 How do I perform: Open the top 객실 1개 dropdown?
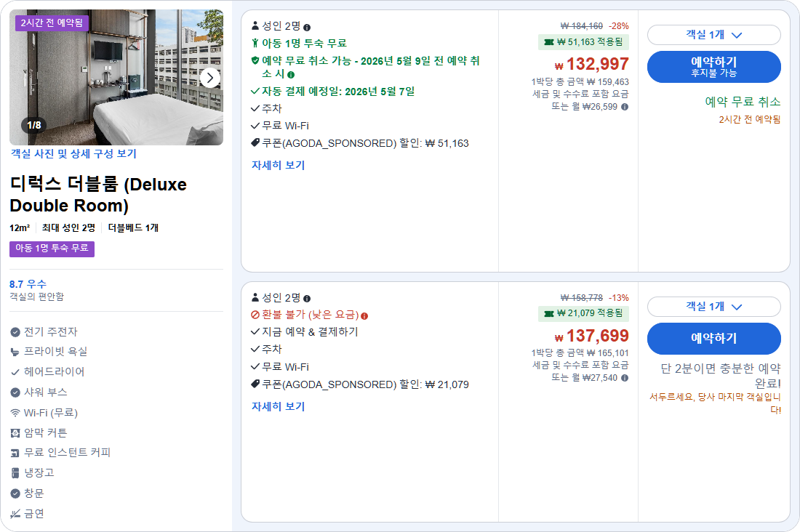click(713, 34)
